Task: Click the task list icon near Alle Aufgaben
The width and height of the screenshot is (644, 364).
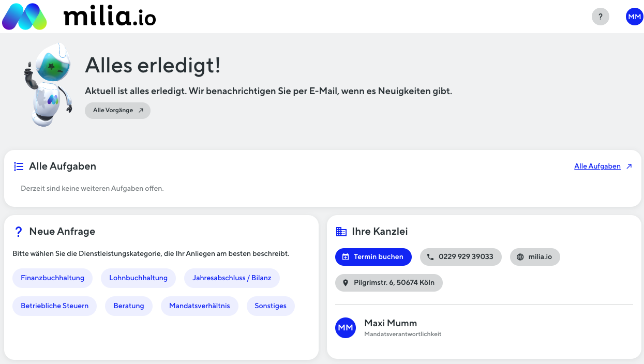Action: (x=19, y=166)
